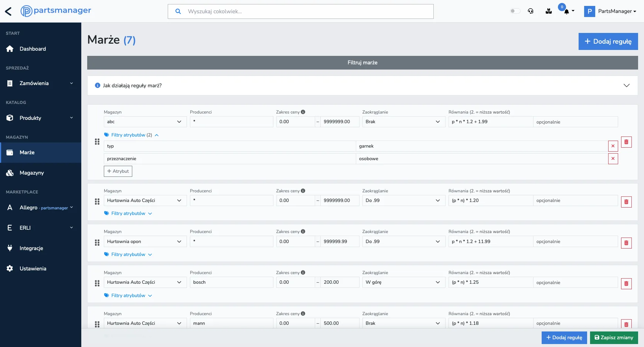Screen dimensions: 644x347
Task: Open Integracje in sidebar
Action: [x=41, y=248]
